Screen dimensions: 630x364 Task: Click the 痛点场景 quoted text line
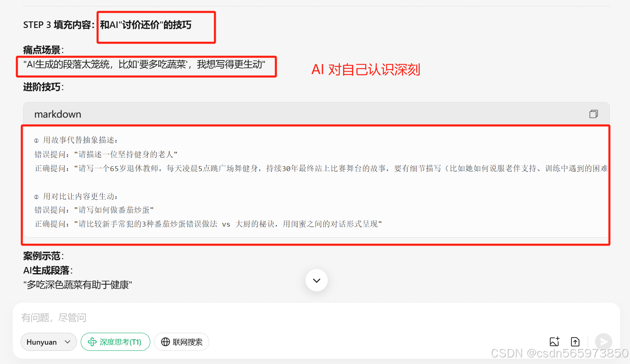pyautogui.click(x=144, y=65)
